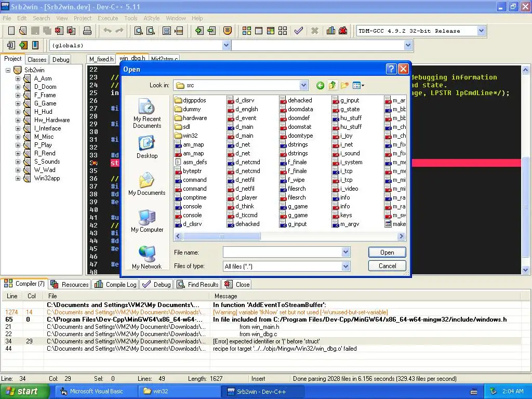Click the file list horizontal scrollbar thumb
532x399 pixels.
221,236
